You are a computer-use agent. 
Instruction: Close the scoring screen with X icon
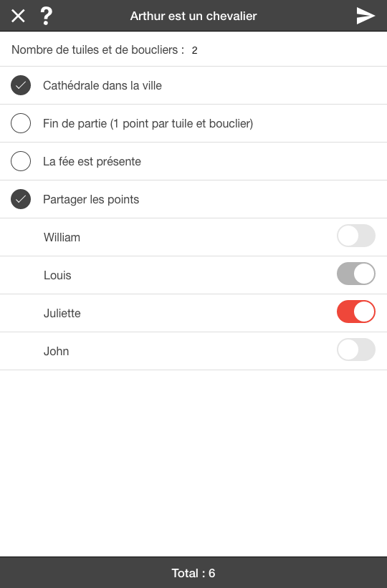click(x=18, y=16)
